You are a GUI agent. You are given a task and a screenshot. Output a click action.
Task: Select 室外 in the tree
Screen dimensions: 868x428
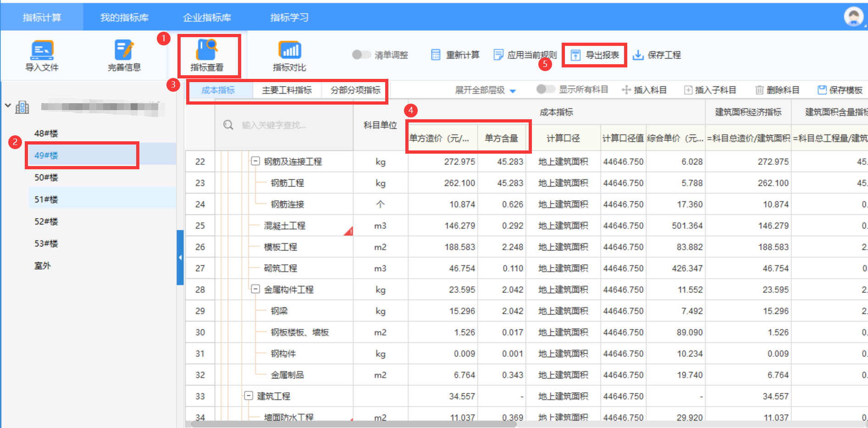(x=42, y=265)
